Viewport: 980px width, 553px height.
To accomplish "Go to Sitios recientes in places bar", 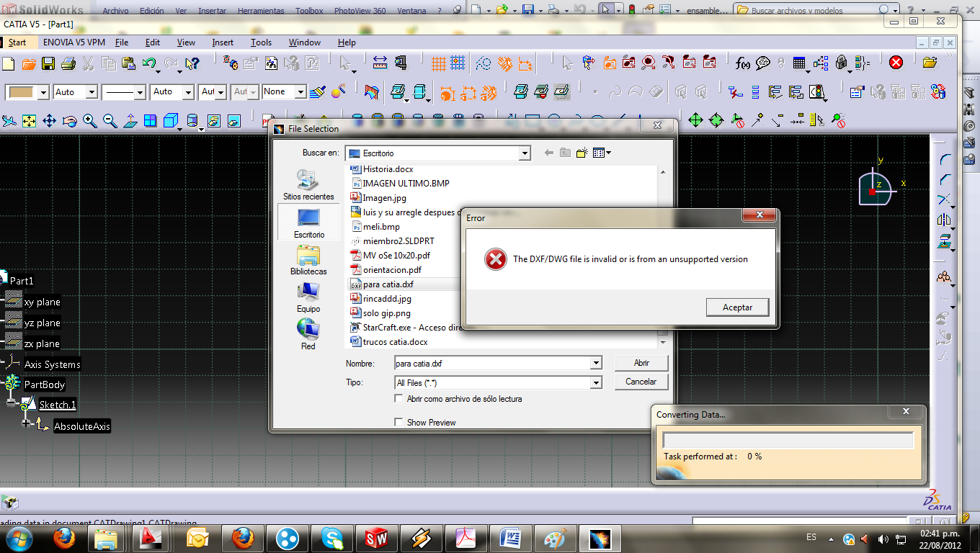I will click(308, 184).
